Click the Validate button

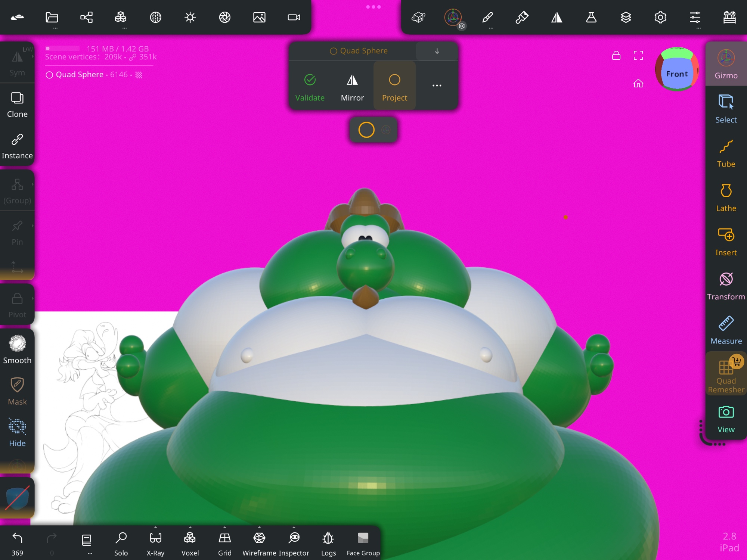pyautogui.click(x=310, y=87)
